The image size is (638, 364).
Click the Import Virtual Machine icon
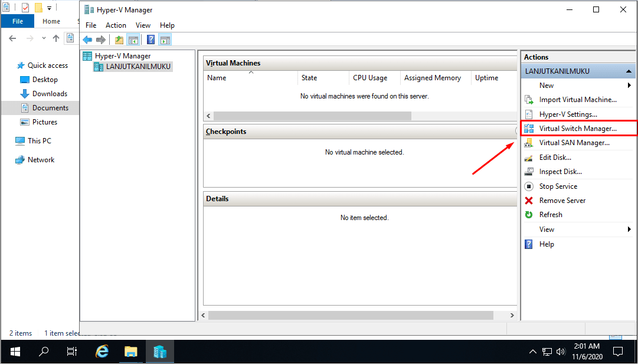529,100
